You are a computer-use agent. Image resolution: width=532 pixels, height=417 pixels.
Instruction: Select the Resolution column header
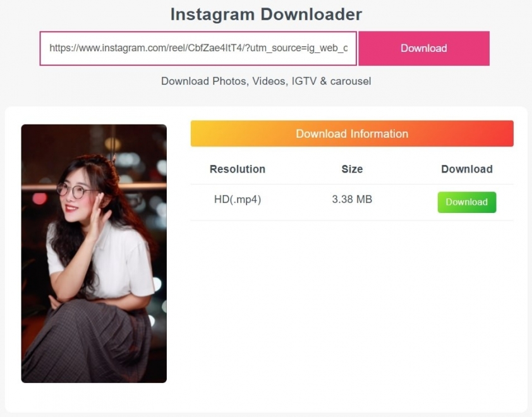(237, 169)
